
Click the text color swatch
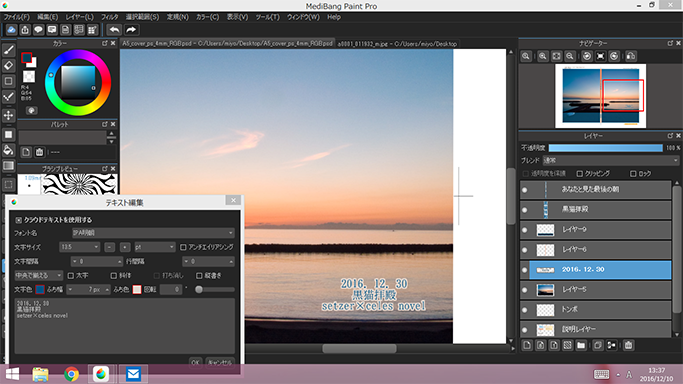point(40,290)
